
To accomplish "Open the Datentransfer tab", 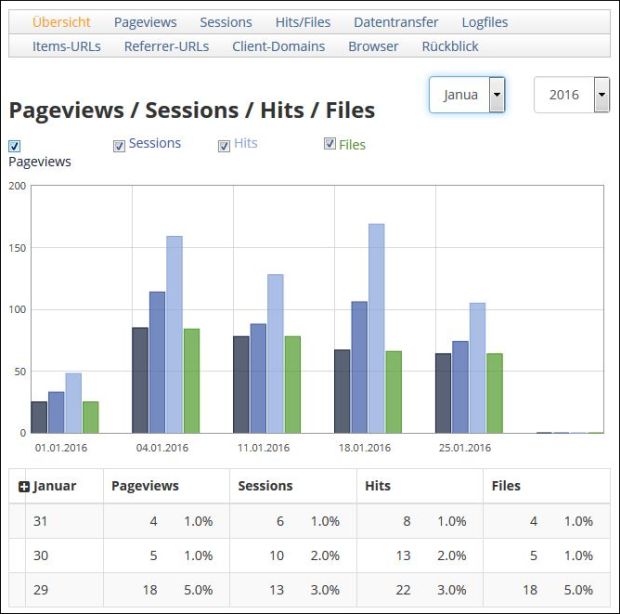I will click(x=396, y=22).
